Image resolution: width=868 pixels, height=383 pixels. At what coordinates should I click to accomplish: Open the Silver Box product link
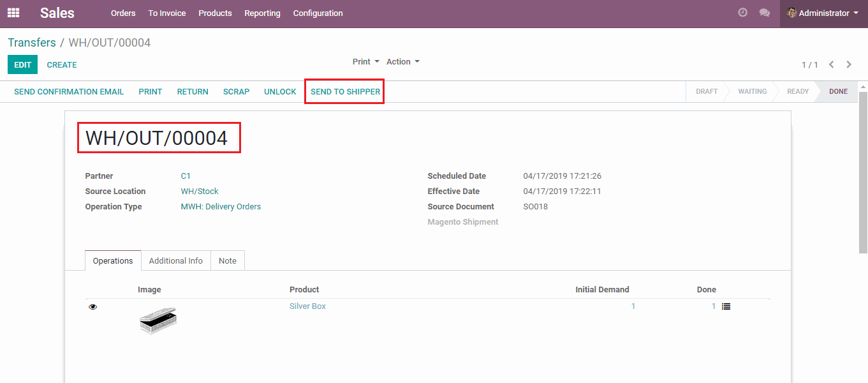(x=307, y=306)
